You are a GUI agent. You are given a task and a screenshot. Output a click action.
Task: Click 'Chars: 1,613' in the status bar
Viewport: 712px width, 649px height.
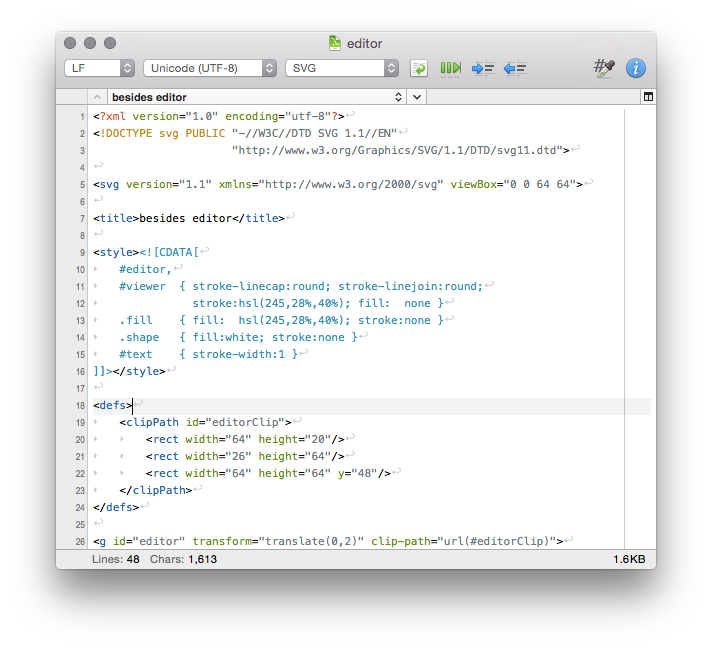183,559
